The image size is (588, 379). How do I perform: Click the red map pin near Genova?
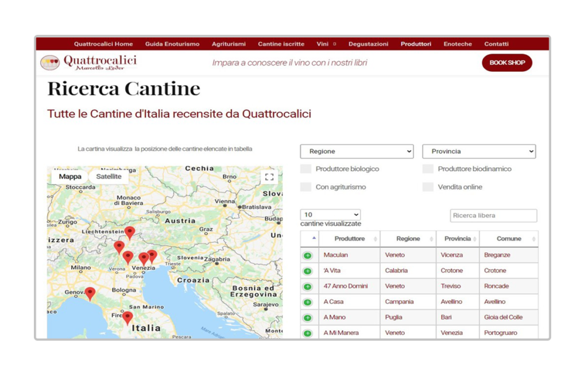[x=90, y=293]
